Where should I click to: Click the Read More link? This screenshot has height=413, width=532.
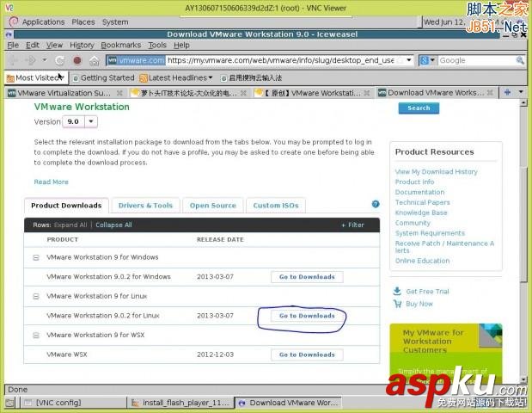(x=52, y=182)
